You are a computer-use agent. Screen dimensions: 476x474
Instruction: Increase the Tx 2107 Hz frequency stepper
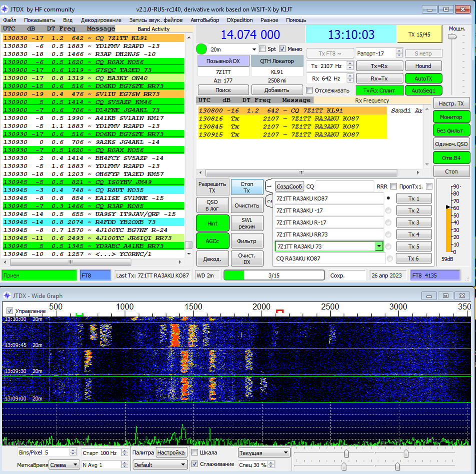pyautogui.click(x=350, y=63)
